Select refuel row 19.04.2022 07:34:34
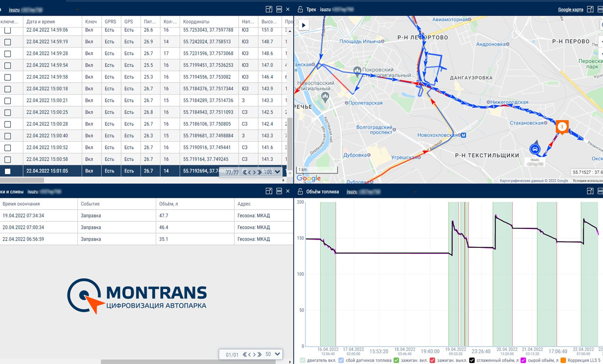The height and width of the screenshot is (364, 603). (146, 216)
